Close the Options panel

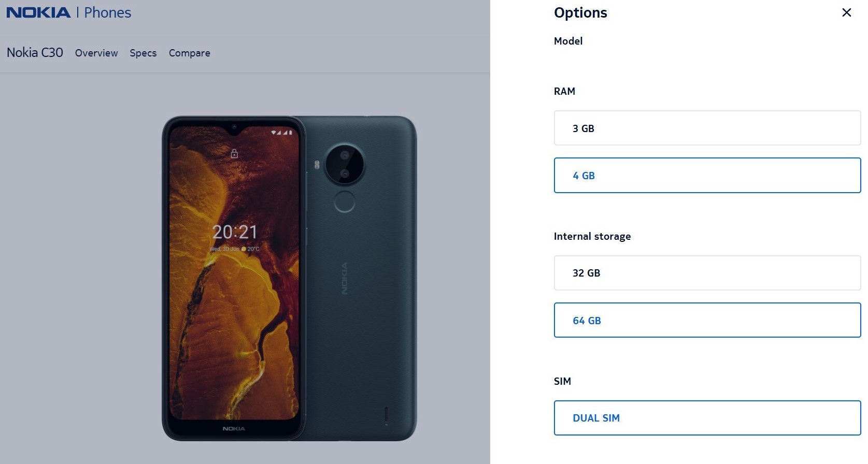(846, 12)
